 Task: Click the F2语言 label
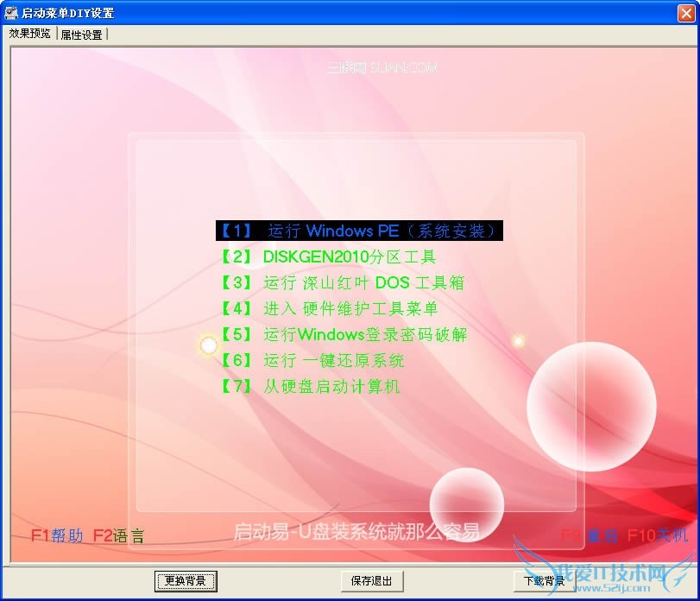(119, 535)
